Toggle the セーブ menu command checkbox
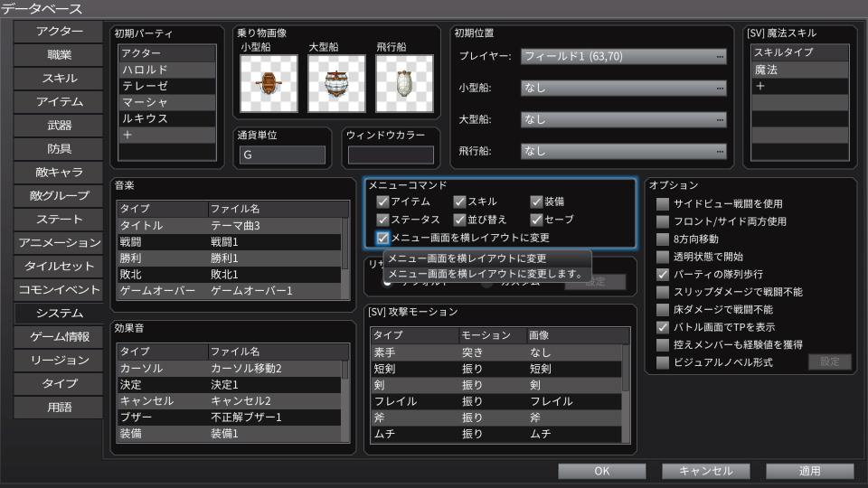This screenshot has height=488, width=868. click(536, 220)
